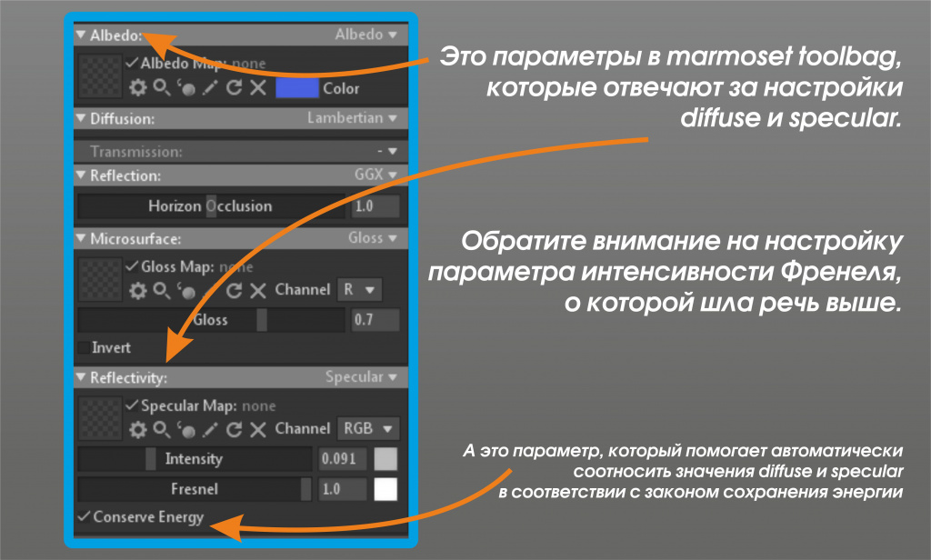Open Specular Map Channel RGB dropdown
This screenshot has width=931, height=560.
point(368,429)
